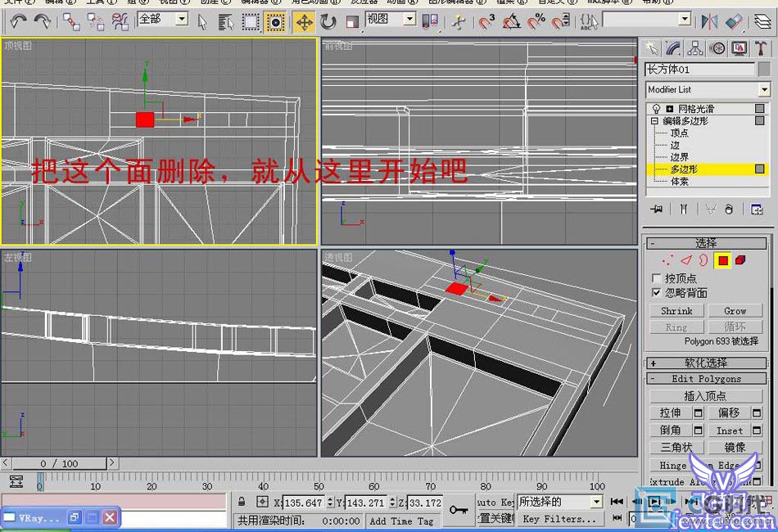
Task: Activate the Select and Rotate tool
Action: pos(328,22)
